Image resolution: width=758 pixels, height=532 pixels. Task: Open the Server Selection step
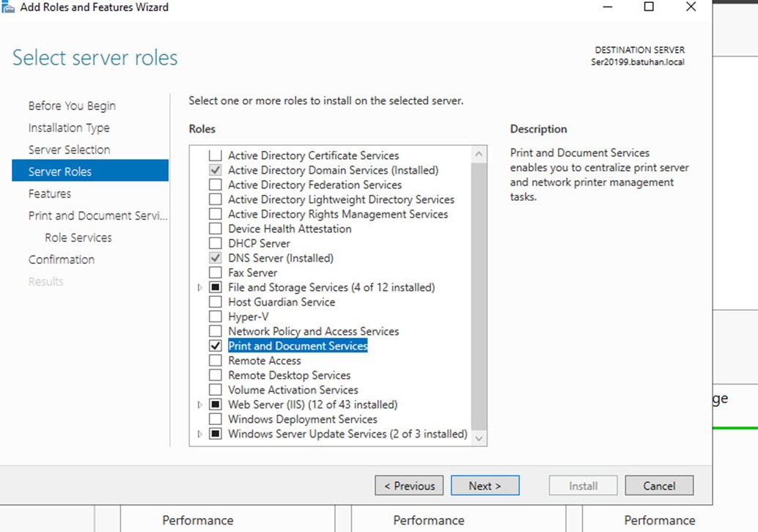pos(69,149)
